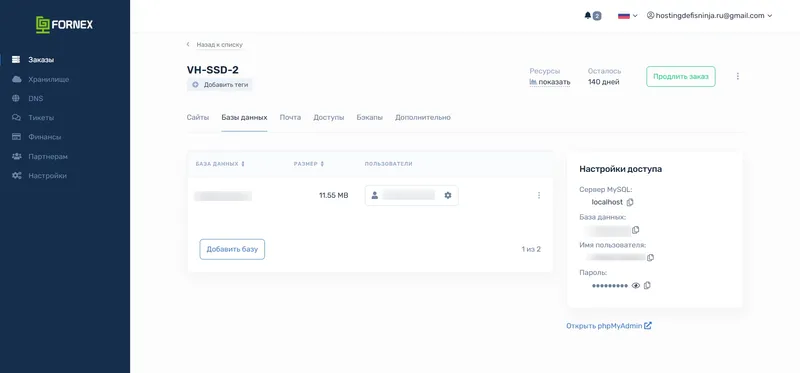Click the database user gear icon
Viewport: 800px width, 373px height.
448,195
